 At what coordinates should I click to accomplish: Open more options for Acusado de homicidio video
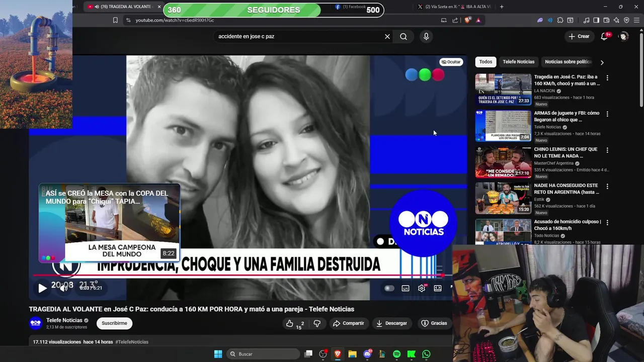[x=607, y=223]
